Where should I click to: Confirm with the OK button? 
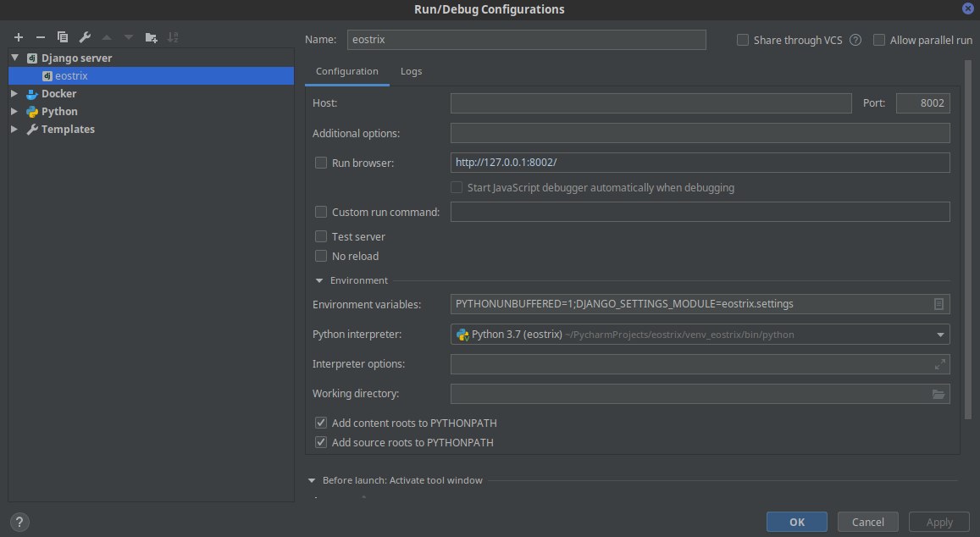[797, 522]
